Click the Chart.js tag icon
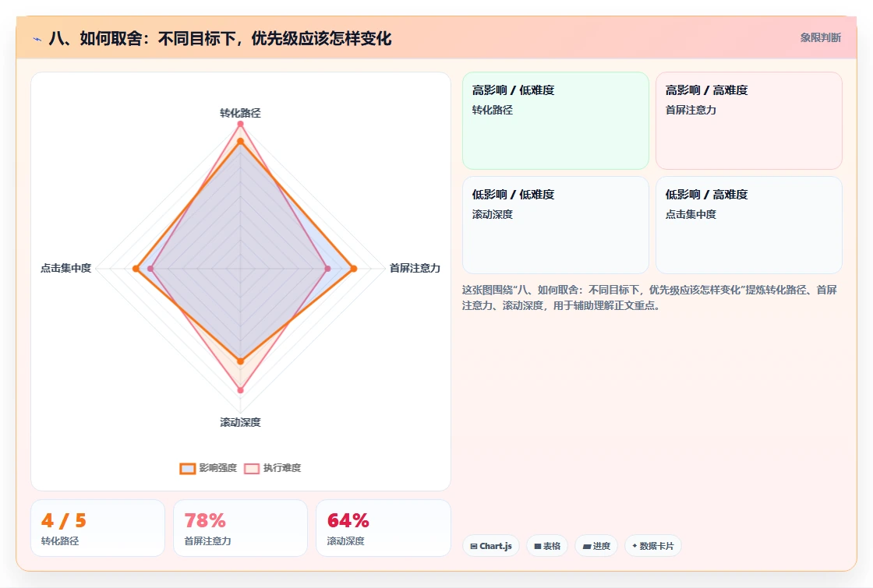This screenshot has height=588, width=873. click(474, 546)
